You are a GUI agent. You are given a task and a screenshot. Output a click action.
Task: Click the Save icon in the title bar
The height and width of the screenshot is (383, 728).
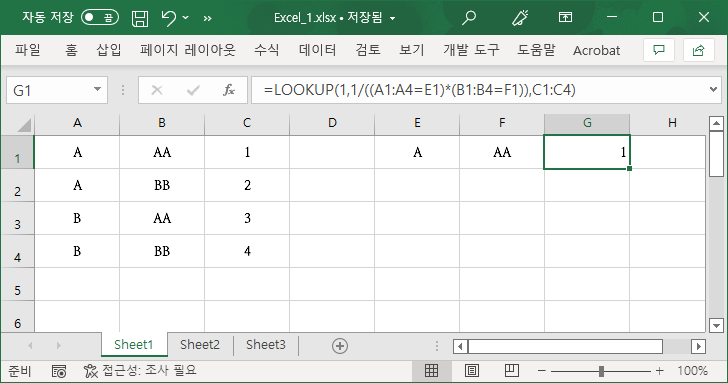[x=140, y=18]
